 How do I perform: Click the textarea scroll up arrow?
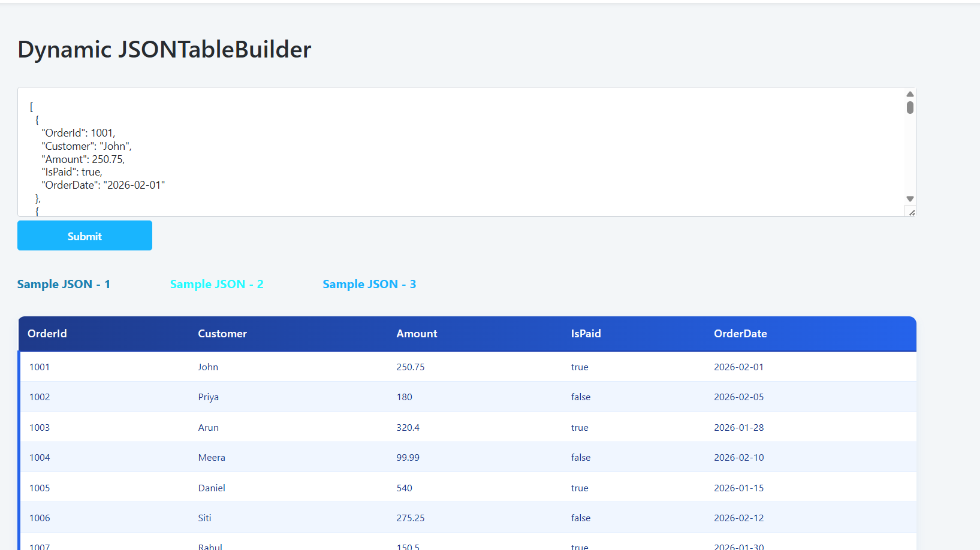910,94
